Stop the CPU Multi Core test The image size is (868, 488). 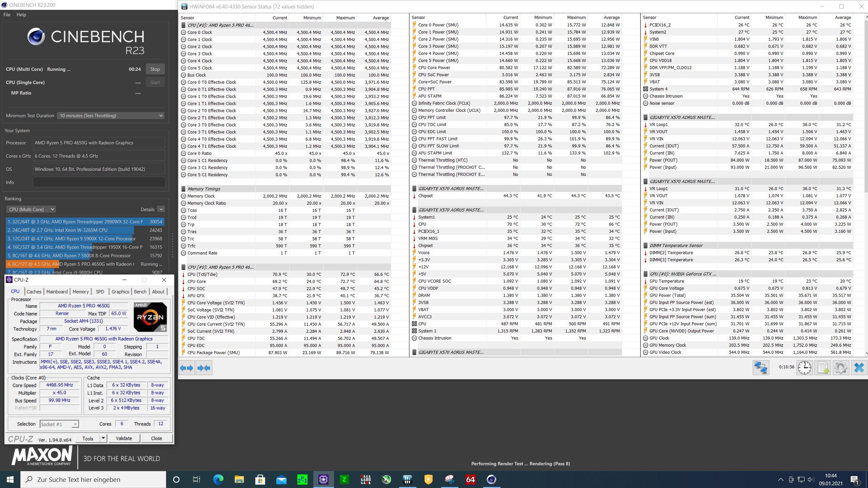click(155, 69)
